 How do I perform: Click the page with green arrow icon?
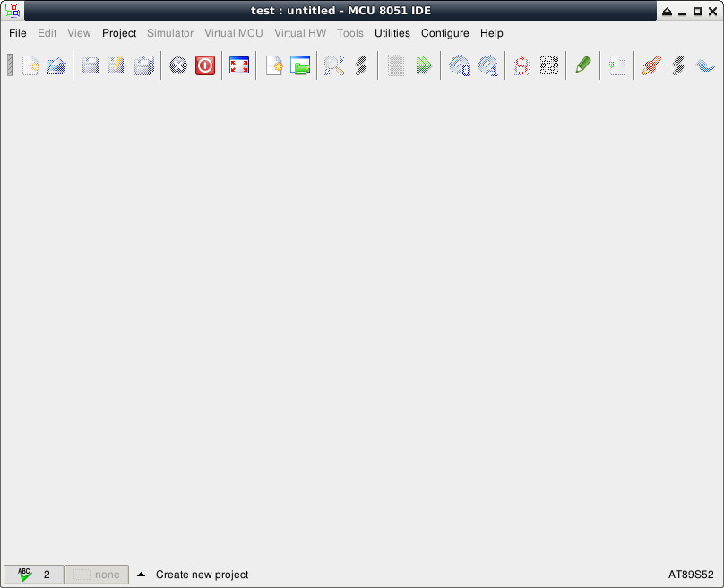point(616,65)
